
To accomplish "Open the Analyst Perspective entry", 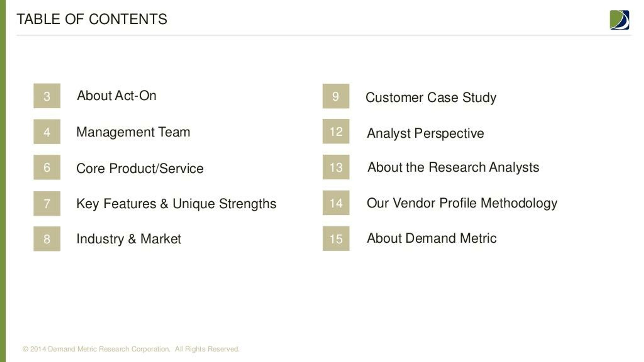I will (x=425, y=133).
